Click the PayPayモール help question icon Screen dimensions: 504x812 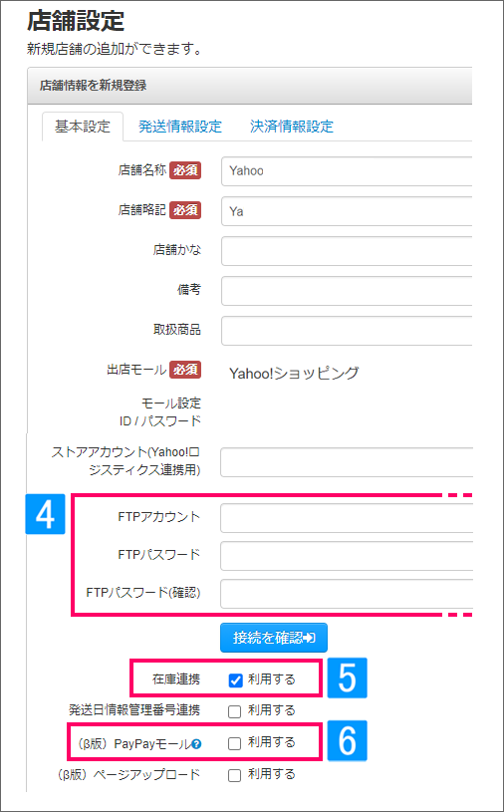click(x=196, y=744)
